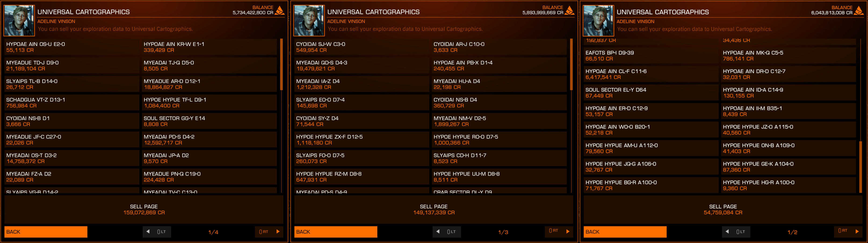Select MYEADUE TD-J D9-0 worth 21,189,104 CR
Viewport: 868px width, 243px height.
coord(72,66)
